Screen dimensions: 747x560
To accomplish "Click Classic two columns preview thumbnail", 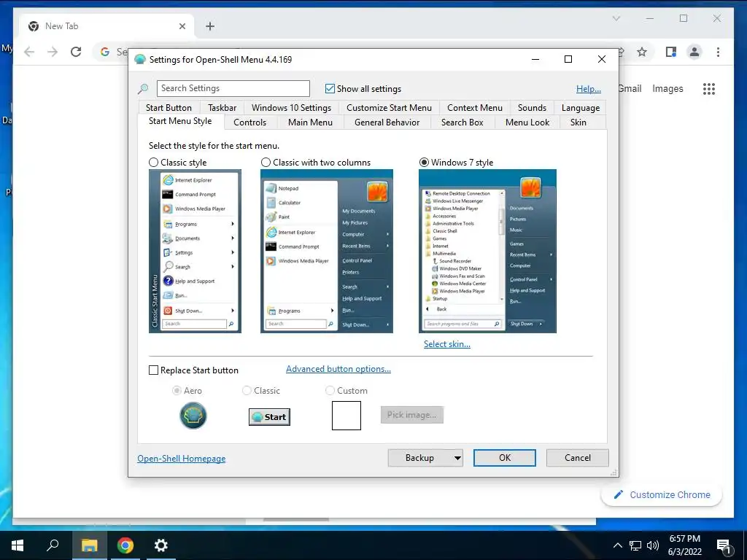I will pos(327,251).
